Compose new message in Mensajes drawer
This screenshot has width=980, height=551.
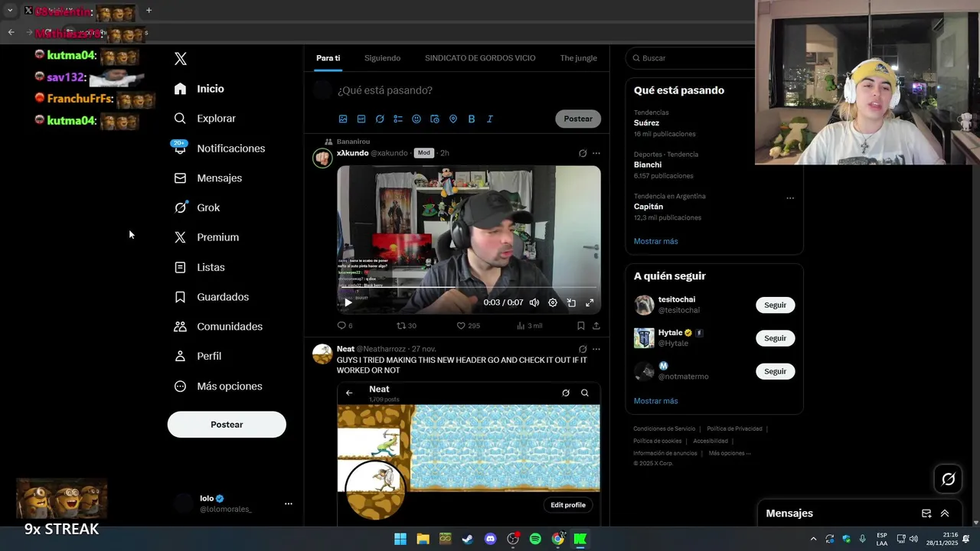coord(926,514)
